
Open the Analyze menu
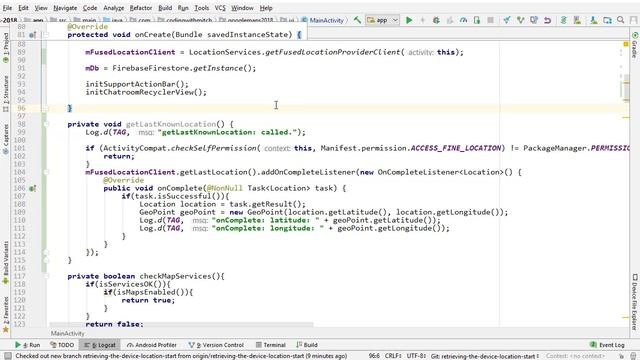(x=113, y=8)
